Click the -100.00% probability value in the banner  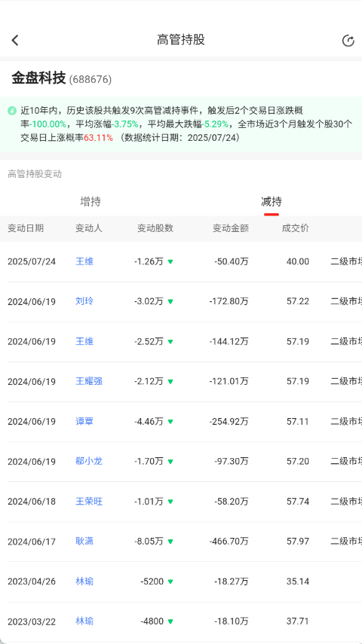(x=48, y=124)
